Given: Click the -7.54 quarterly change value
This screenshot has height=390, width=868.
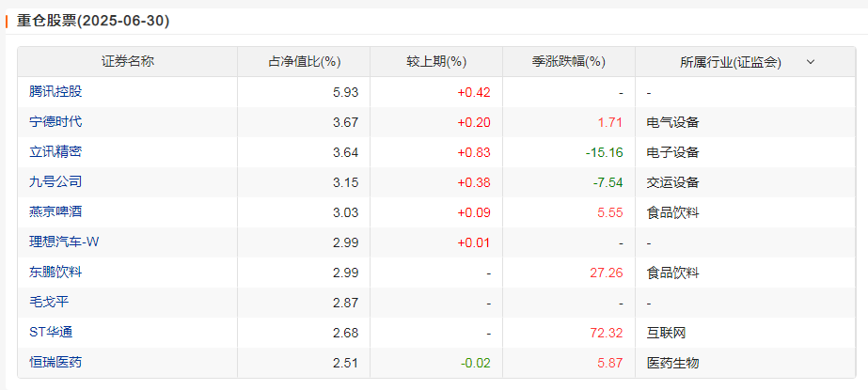Looking at the screenshot, I should click(x=608, y=182).
